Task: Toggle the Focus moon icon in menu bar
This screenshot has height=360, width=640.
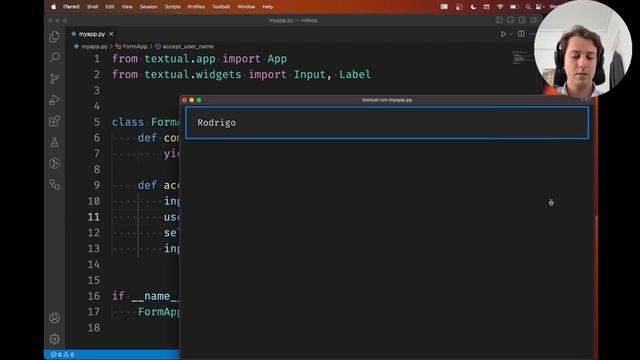Action: coord(473,7)
